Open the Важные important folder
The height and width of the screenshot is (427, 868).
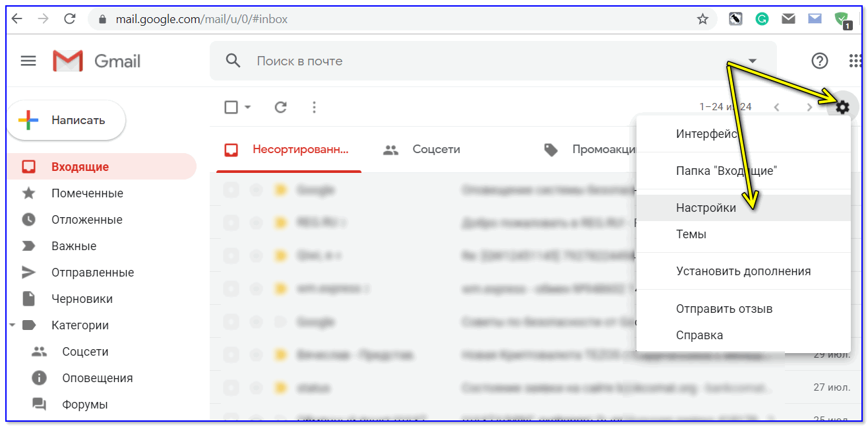click(x=74, y=246)
